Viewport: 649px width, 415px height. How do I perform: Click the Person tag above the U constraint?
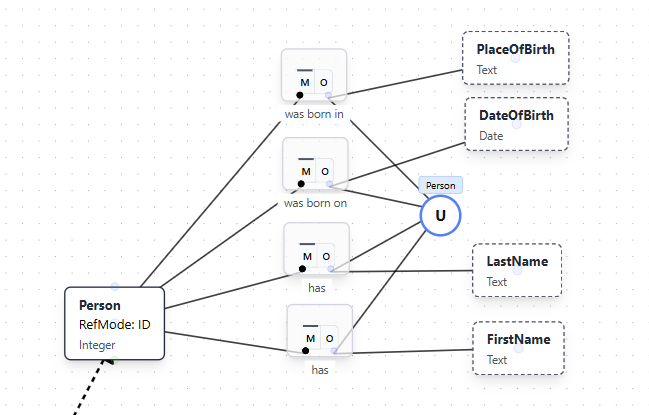tap(440, 185)
